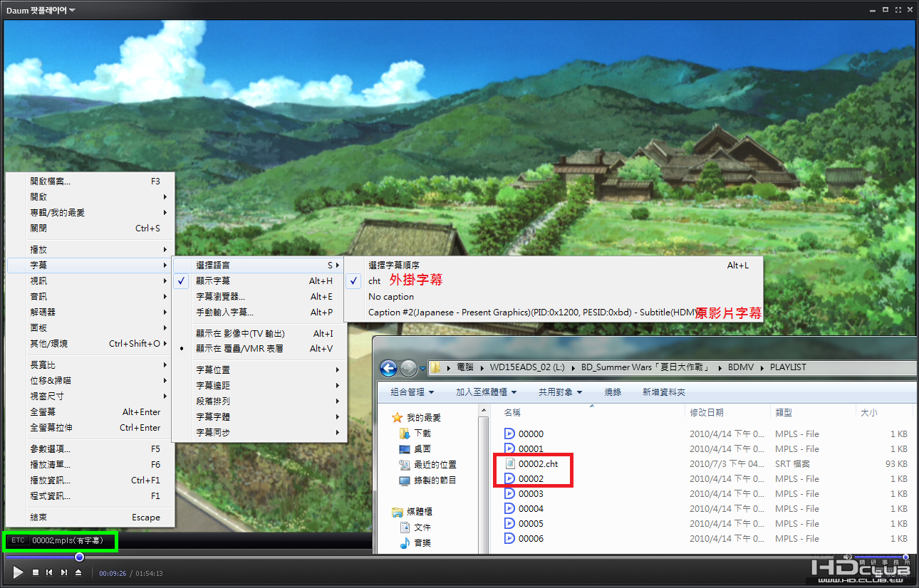Image resolution: width=919 pixels, height=588 pixels.
Task: Click the Play button in PotPlayer
Action: point(18,572)
